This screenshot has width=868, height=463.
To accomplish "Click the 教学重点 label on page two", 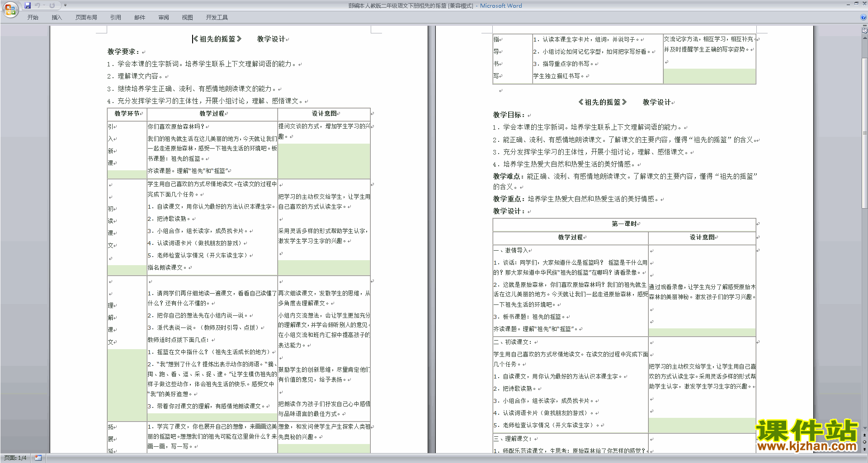I will (x=509, y=199).
